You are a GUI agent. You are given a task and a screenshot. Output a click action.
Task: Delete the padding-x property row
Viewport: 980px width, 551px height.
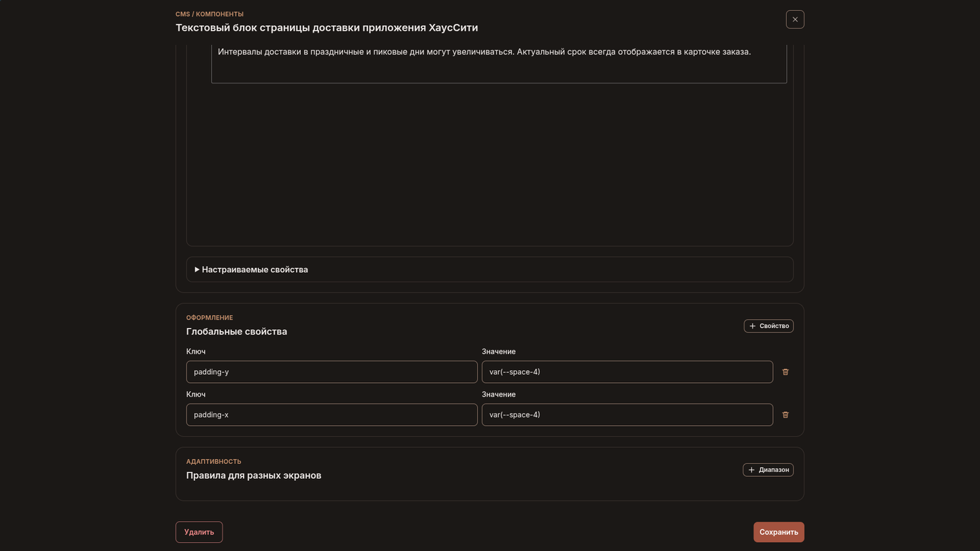(785, 415)
